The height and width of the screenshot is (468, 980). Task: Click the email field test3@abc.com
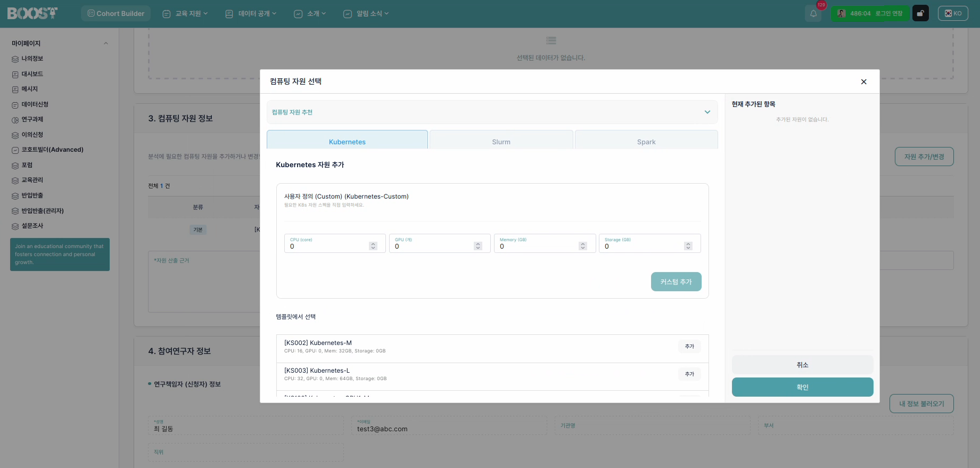[449, 426]
